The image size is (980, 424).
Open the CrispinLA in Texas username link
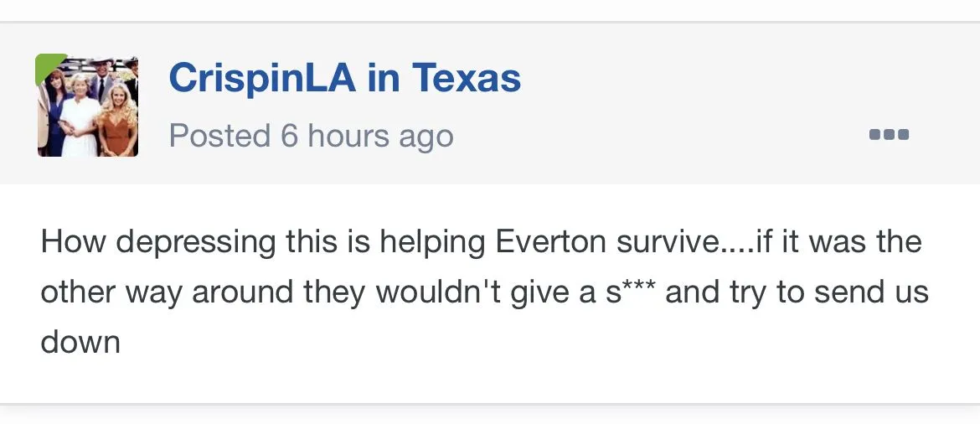(x=344, y=79)
